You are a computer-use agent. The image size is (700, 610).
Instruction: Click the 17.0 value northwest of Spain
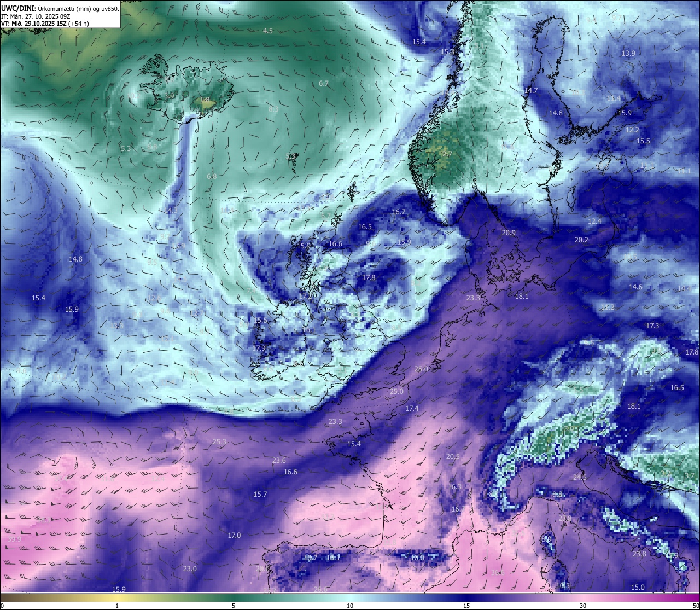pyautogui.click(x=234, y=536)
